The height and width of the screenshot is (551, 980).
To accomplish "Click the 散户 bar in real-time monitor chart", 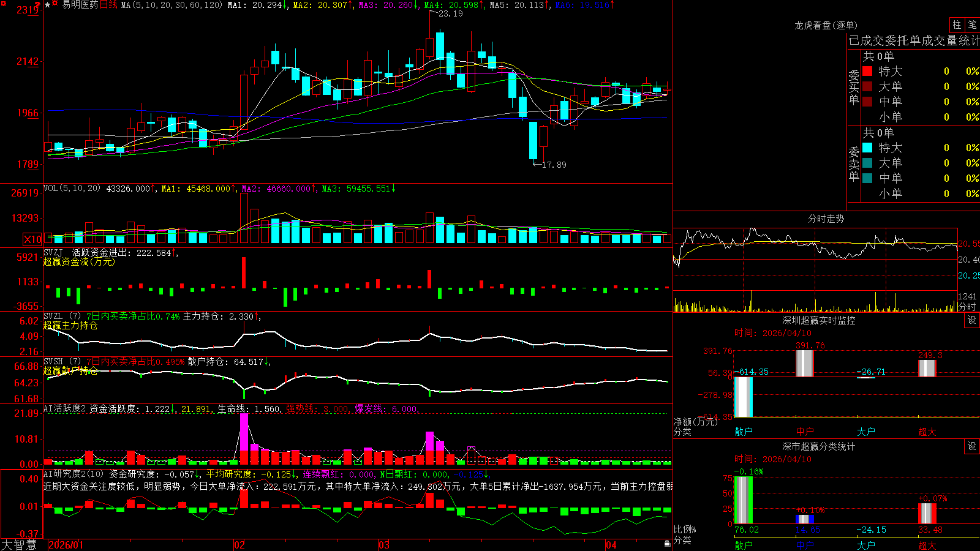I will (x=744, y=397).
